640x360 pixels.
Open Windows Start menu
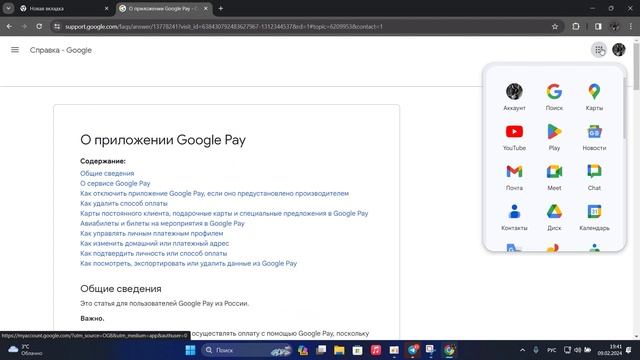click(190, 350)
